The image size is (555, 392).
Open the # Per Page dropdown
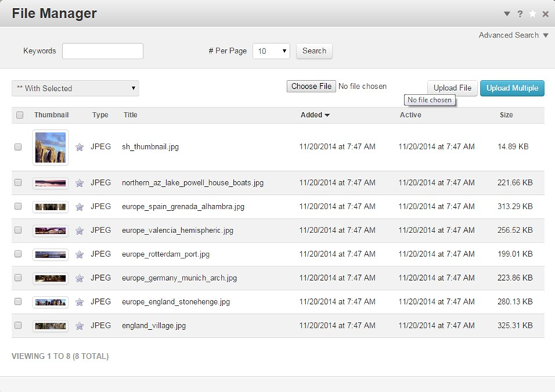[x=271, y=51]
